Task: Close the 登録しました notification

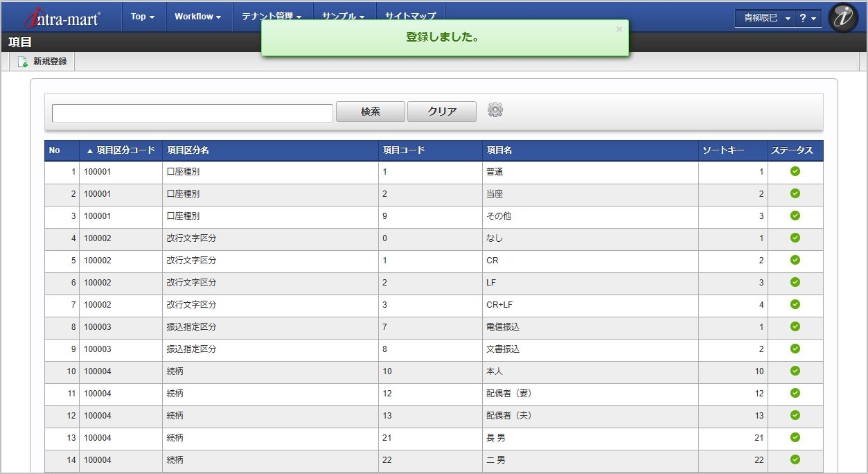Action: (619, 29)
